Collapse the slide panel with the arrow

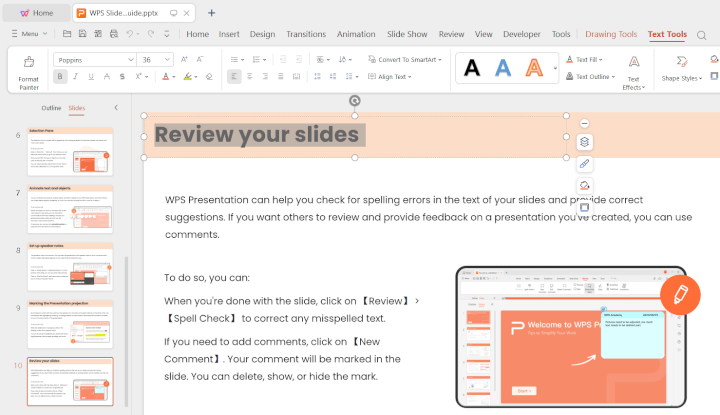(116, 107)
